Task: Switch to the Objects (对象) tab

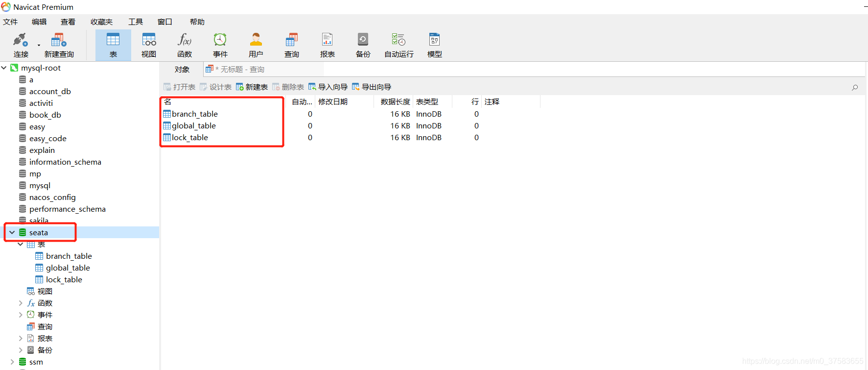Action: point(182,70)
